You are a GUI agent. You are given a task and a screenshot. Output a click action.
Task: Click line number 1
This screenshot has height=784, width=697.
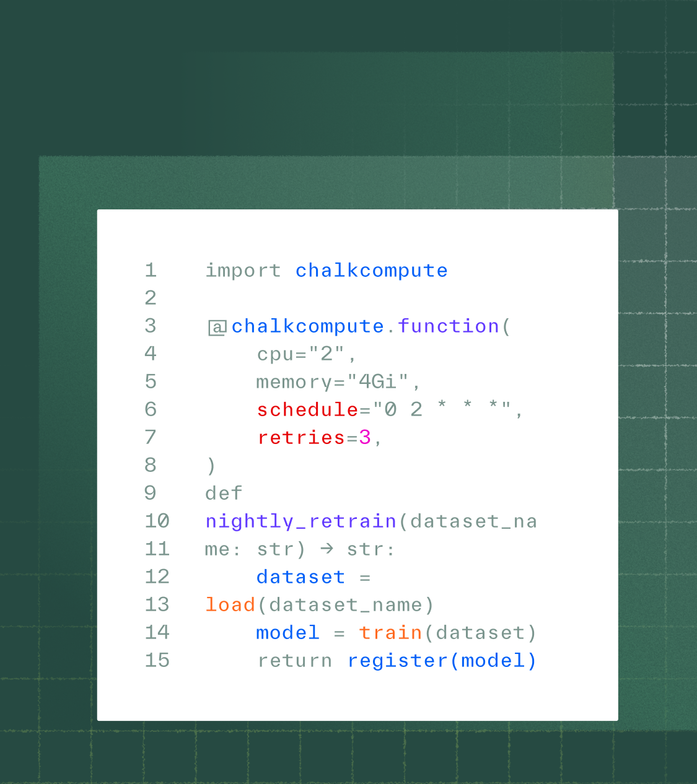pyautogui.click(x=151, y=270)
